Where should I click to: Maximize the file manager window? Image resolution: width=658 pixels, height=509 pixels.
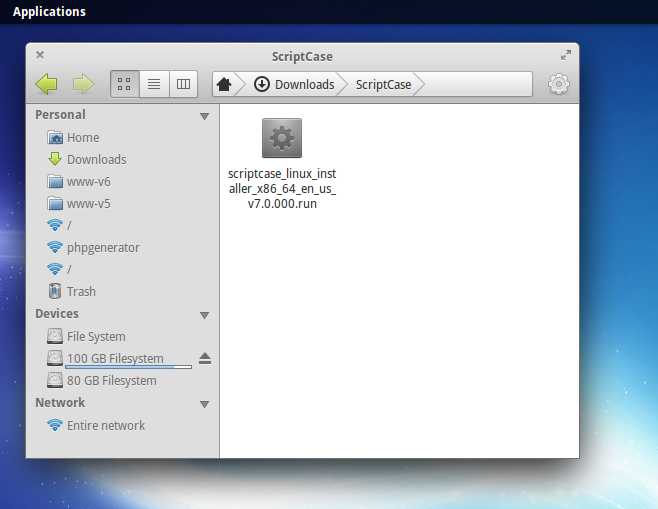click(x=566, y=55)
